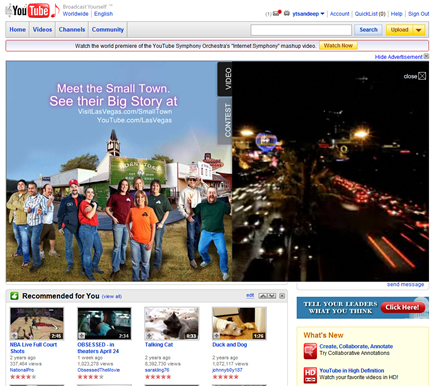Screen dimensions: 435x386
Task: Open the Channels tab
Action: point(72,30)
